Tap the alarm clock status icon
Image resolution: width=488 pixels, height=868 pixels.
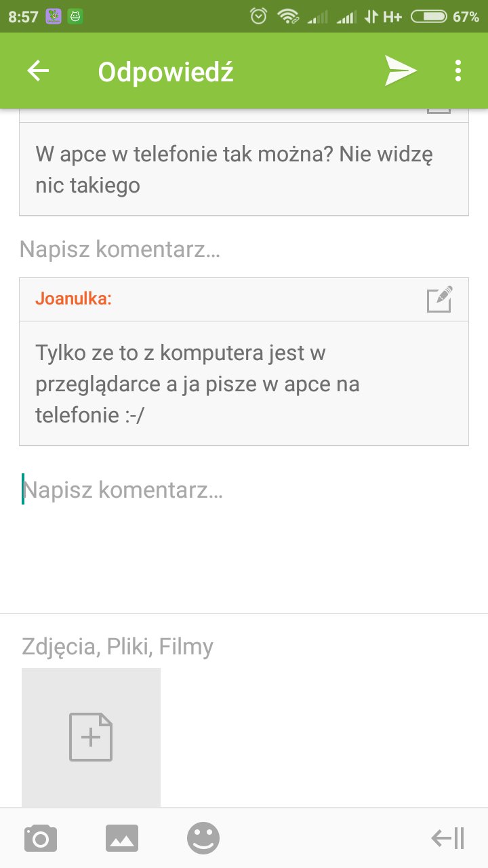pyautogui.click(x=258, y=17)
